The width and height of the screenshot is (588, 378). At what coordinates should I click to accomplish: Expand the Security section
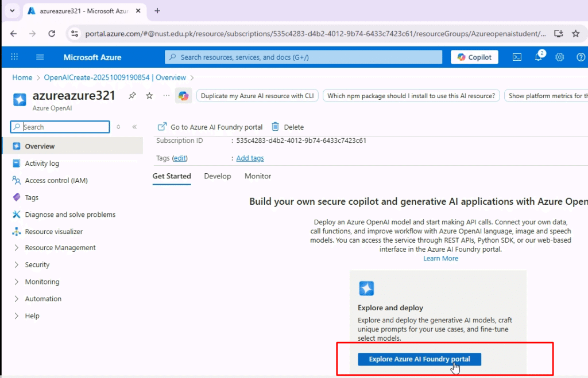[37, 265]
